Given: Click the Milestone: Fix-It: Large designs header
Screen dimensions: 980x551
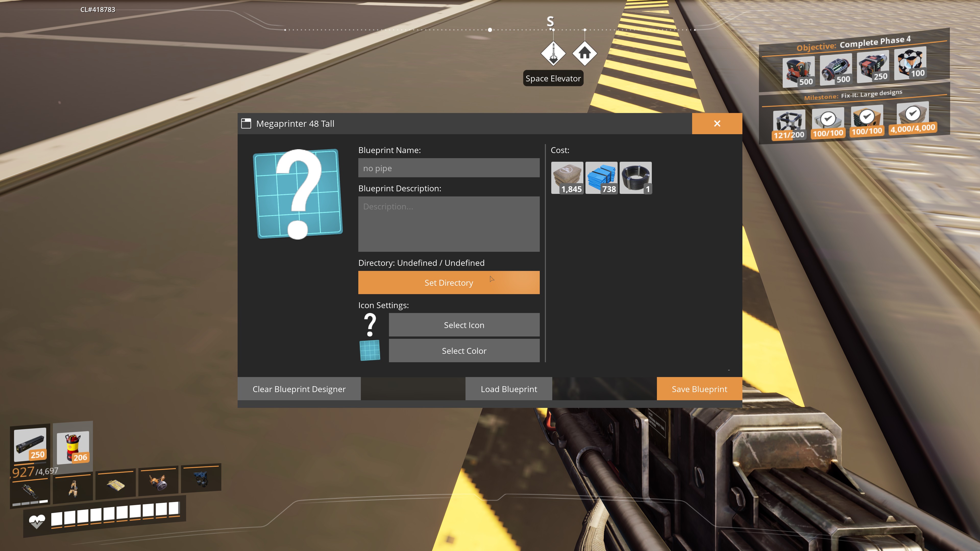Looking at the screenshot, I should tap(853, 95).
